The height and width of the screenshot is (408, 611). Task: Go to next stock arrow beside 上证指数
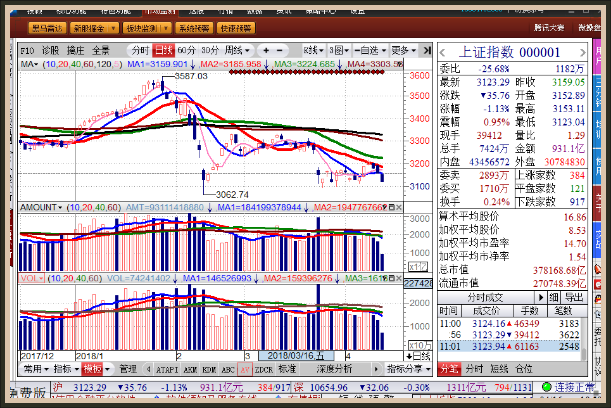click(583, 53)
